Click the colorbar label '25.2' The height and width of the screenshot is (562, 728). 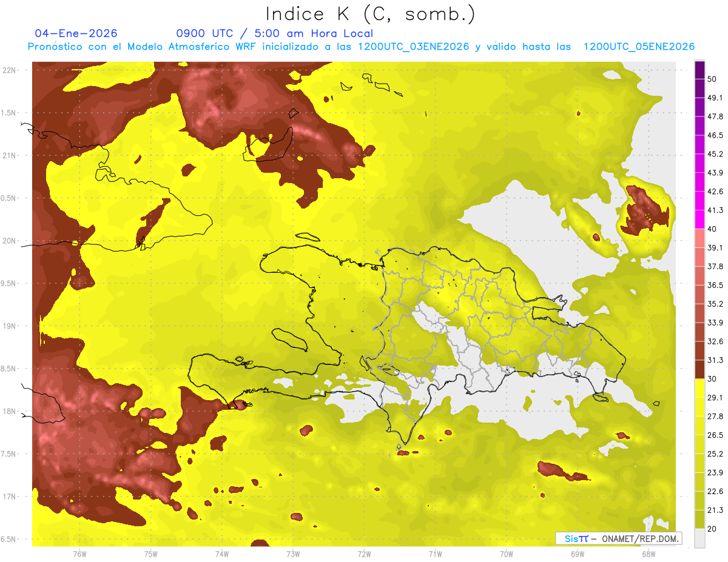point(715,454)
